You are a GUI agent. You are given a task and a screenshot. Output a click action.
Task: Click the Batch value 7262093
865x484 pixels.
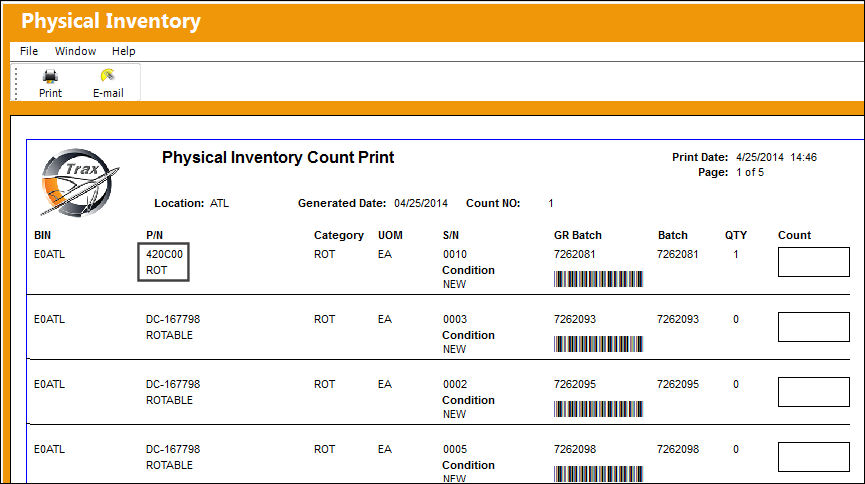tap(677, 320)
